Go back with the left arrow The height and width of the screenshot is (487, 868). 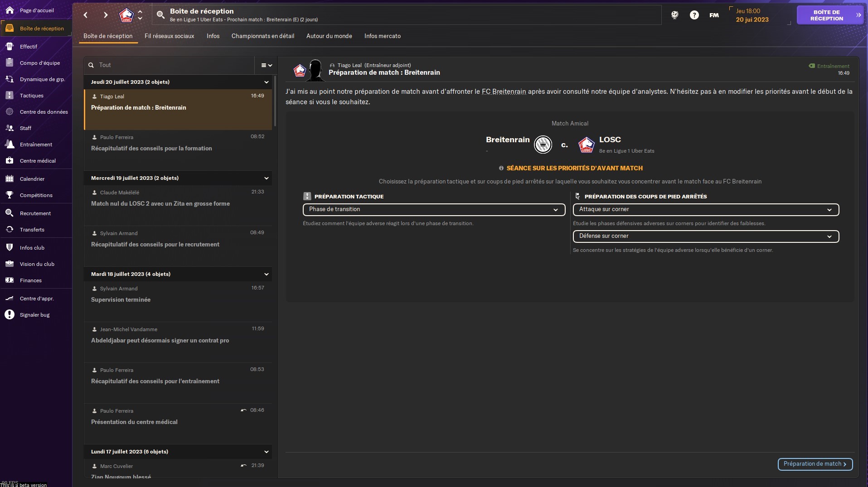click(86, 15)
